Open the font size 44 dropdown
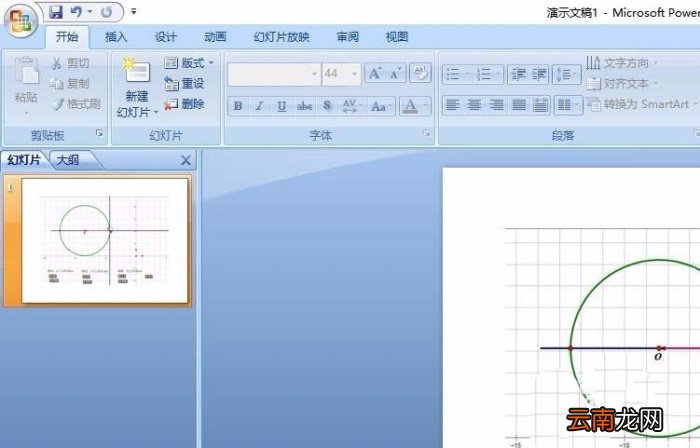 point(354,74)
